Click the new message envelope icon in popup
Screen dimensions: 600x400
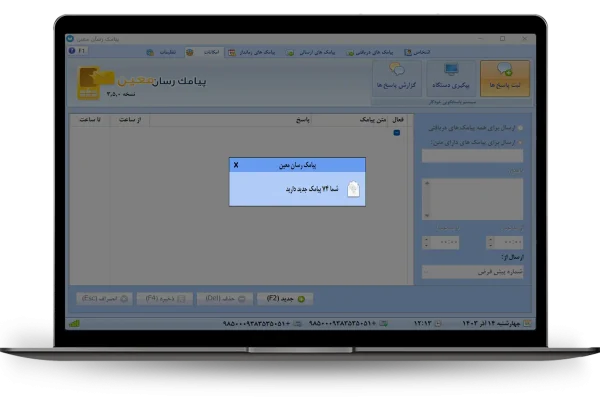tap(353, 189)
